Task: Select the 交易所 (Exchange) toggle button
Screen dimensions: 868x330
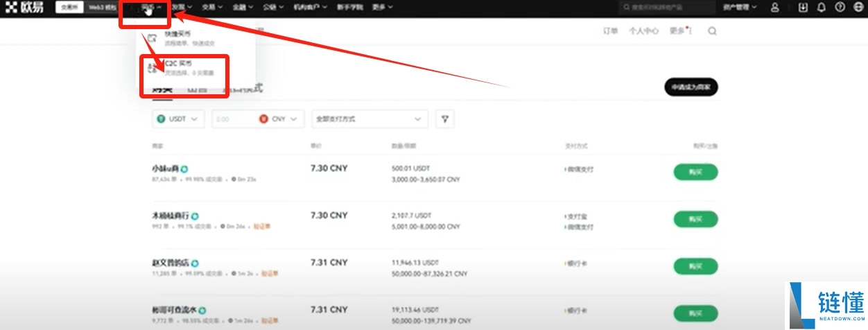Action: point(69,7)
